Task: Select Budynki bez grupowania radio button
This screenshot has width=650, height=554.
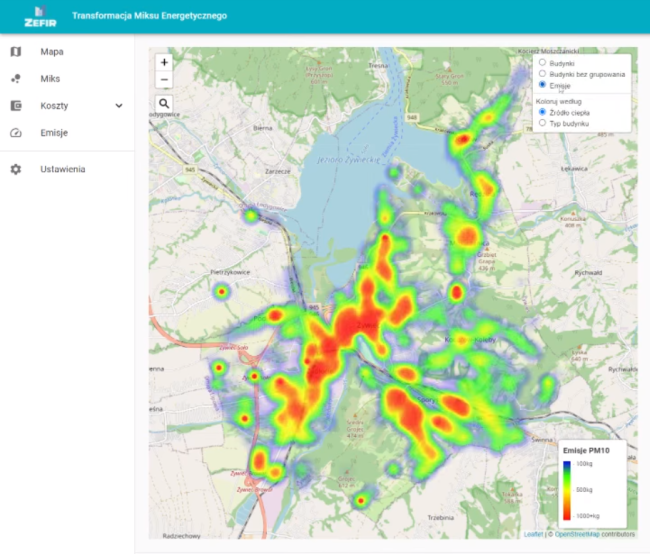Action: pos(542,73)
